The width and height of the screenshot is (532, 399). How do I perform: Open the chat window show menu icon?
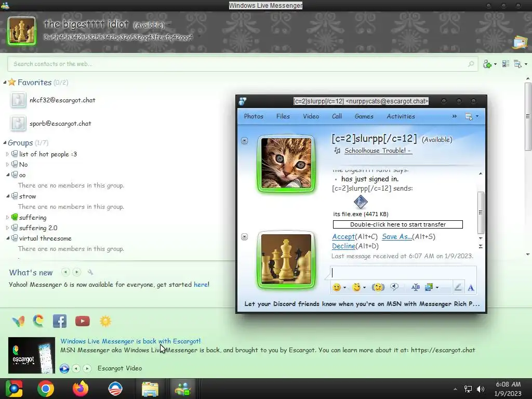469,117
